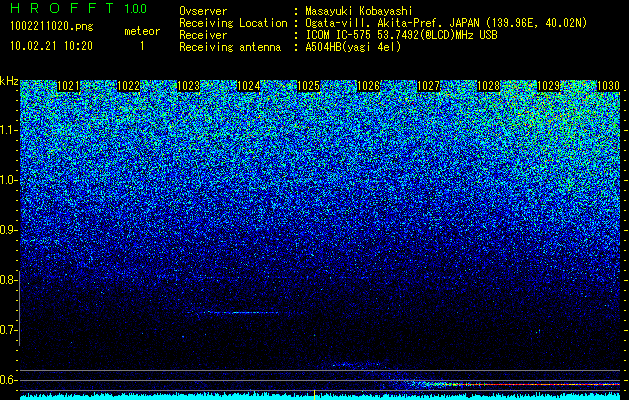Click time marker 1025
The width and height of the screenshot is (629, 400).
point(308,86)
